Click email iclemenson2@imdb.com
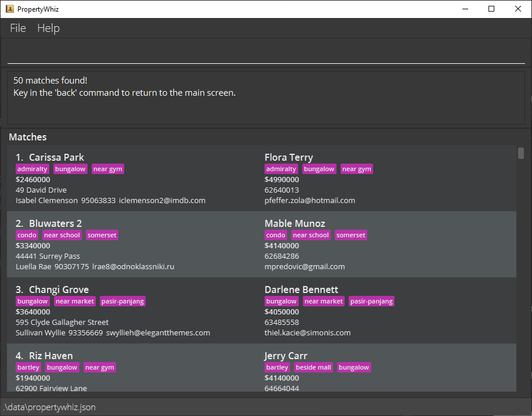This screenshot has width=532, height=416. [x=162, y=201]
